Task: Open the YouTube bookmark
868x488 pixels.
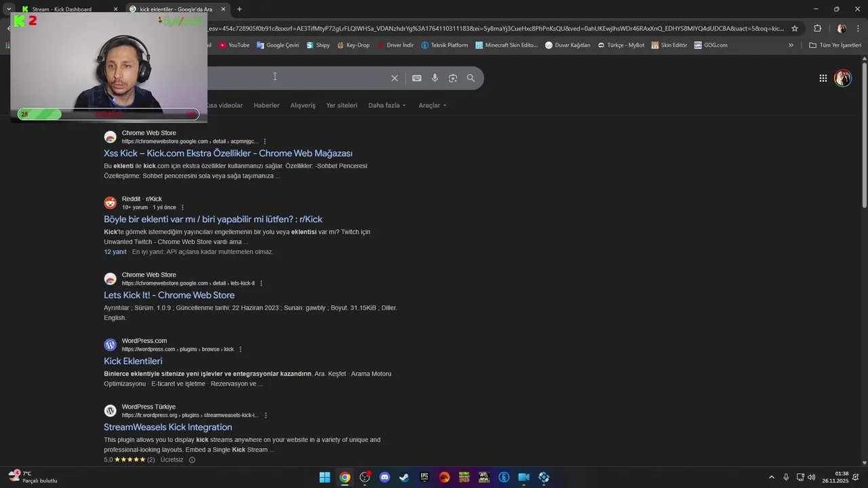Action: click(234, 45)
